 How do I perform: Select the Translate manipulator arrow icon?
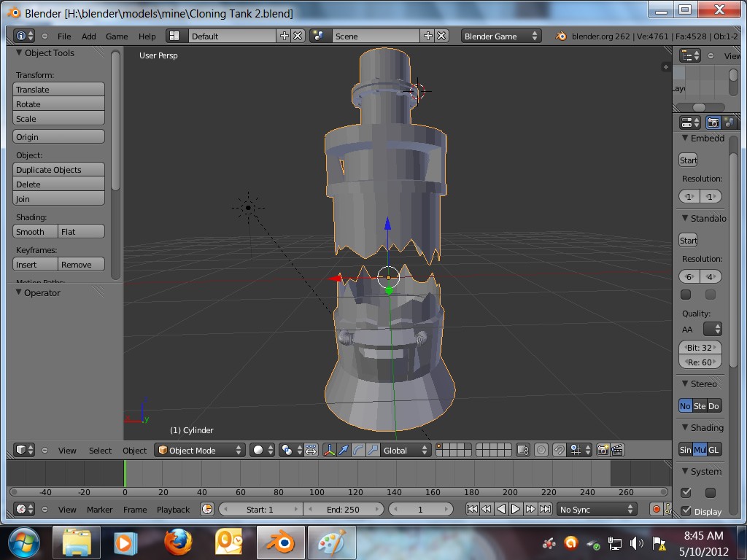[344, 450]
